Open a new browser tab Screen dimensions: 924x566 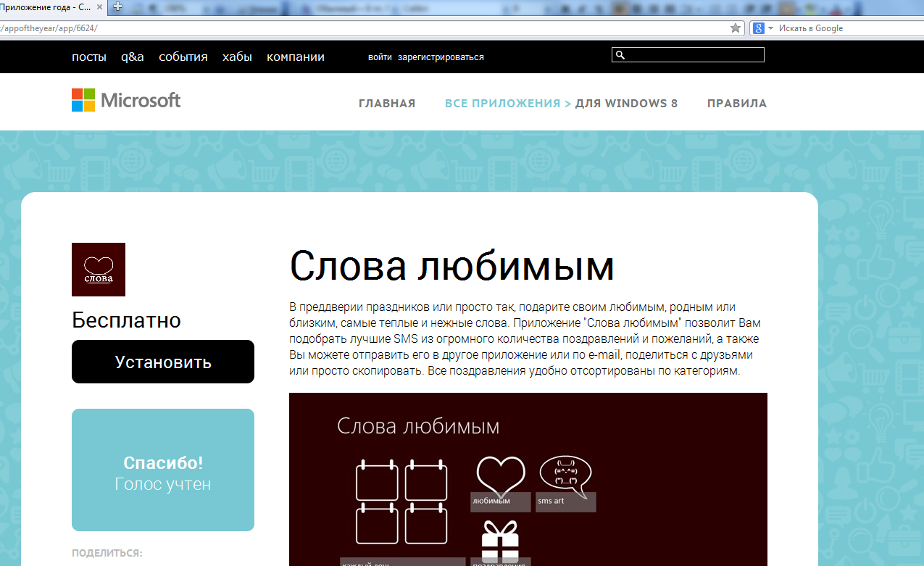[117, 7]
